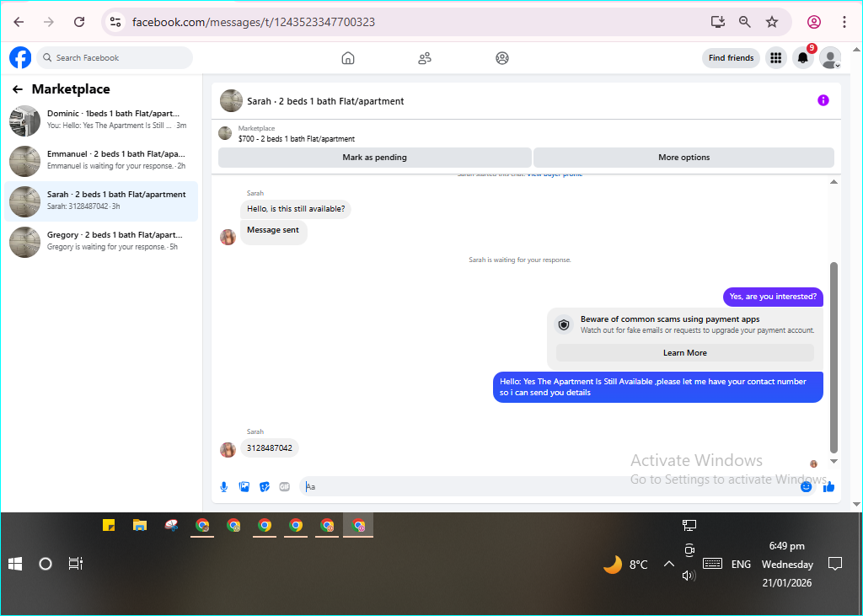The height and width of the screenshot is (616, 863).
Task: Select the Sarah conversation in list
Action: [101, 201]
